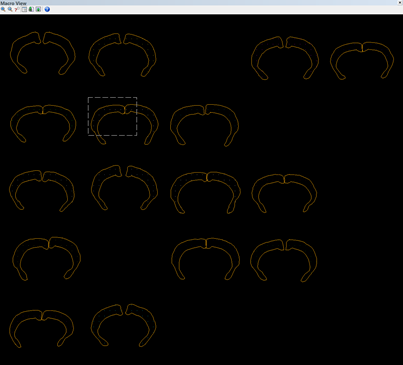
Task: Select fourth outline in the third row
Action: [x=284, y=193]
